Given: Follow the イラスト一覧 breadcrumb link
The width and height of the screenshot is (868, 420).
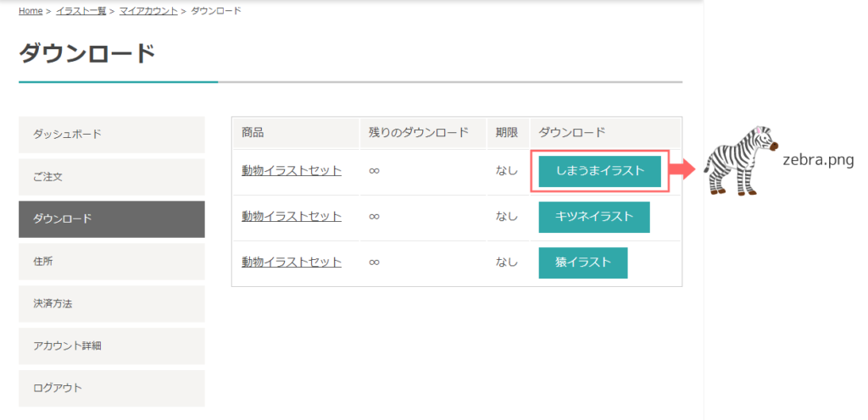Looking at the screenshot, I should click(81, 11).
